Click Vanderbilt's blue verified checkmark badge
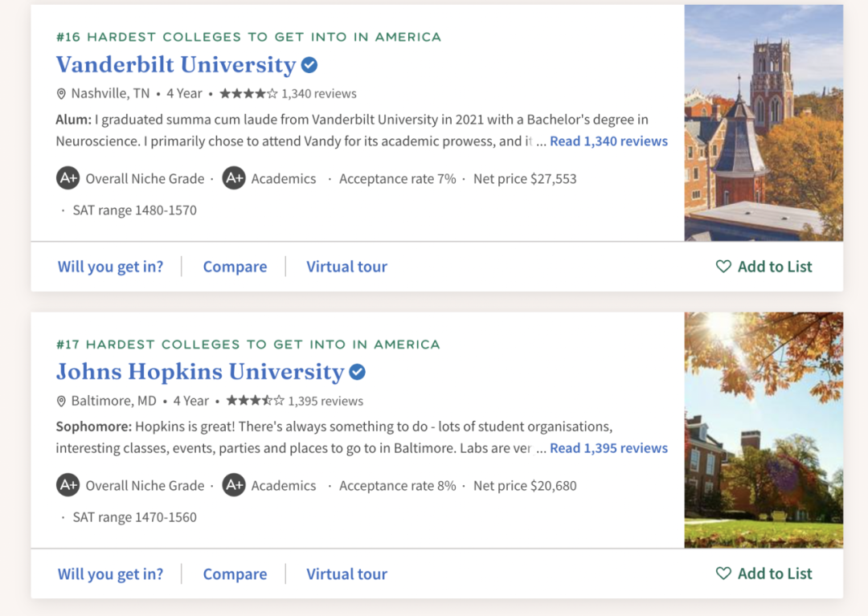Viewport: 868px width, 616px height. coord(309,65)
